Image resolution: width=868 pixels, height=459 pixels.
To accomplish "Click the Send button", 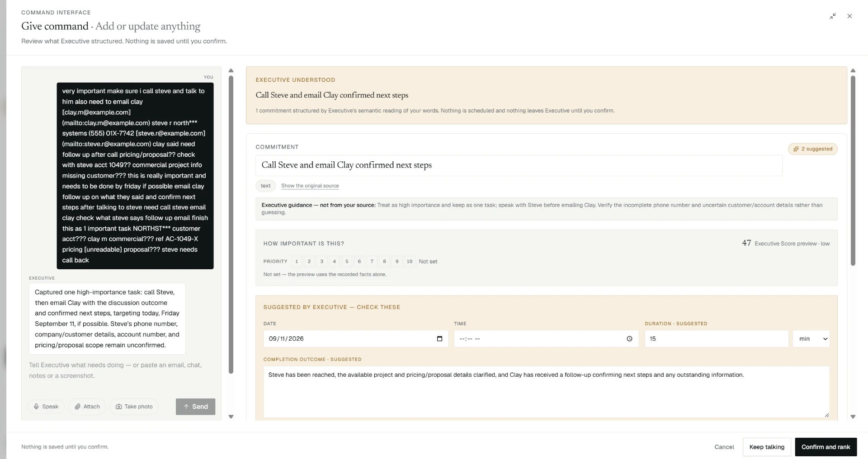I will coord(195,407).
